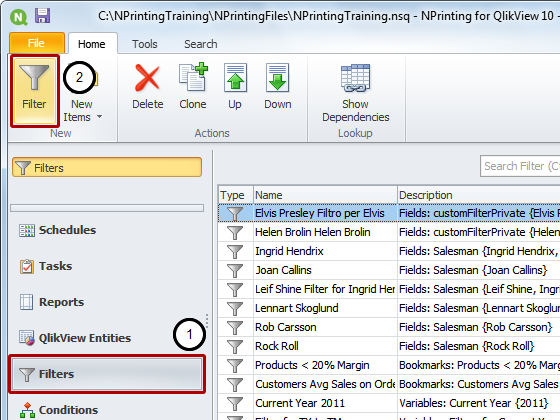Click the NPrinting application logo icon
Viewport: 560px width, 420px height.
pyautogui.click(x=19, y=17)
